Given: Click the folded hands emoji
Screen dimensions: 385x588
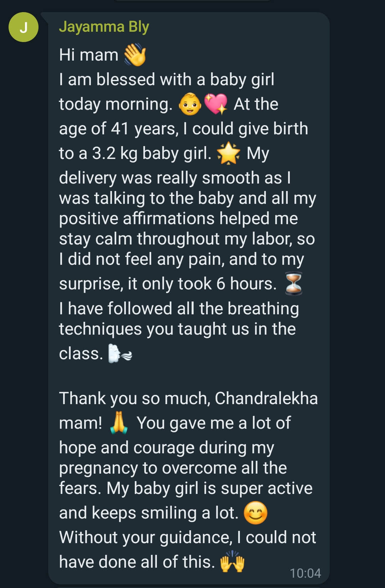Looking at the screenshot, I should click(119, 423).
